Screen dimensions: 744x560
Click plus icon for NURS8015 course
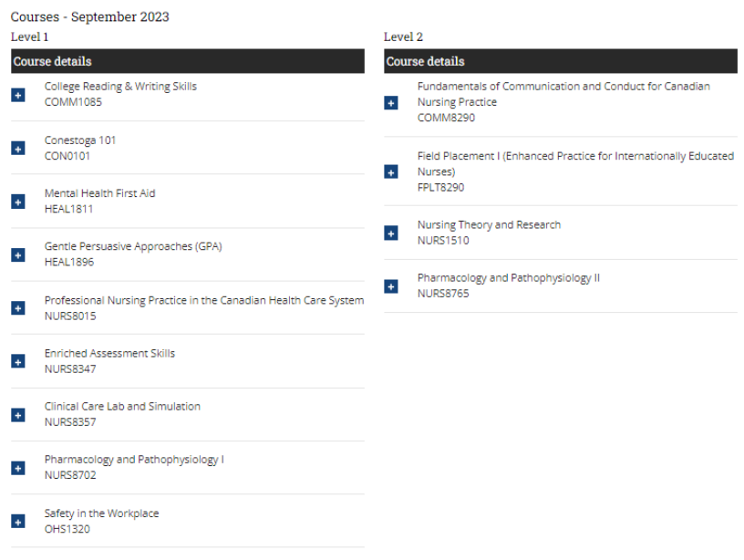[x=18, y=308]
